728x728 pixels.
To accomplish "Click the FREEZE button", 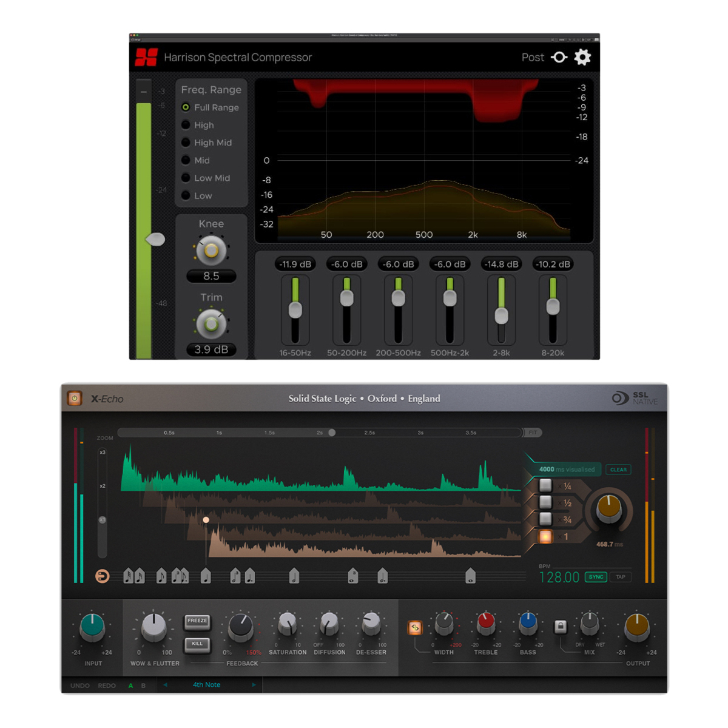I will click(x=197, y=622).
